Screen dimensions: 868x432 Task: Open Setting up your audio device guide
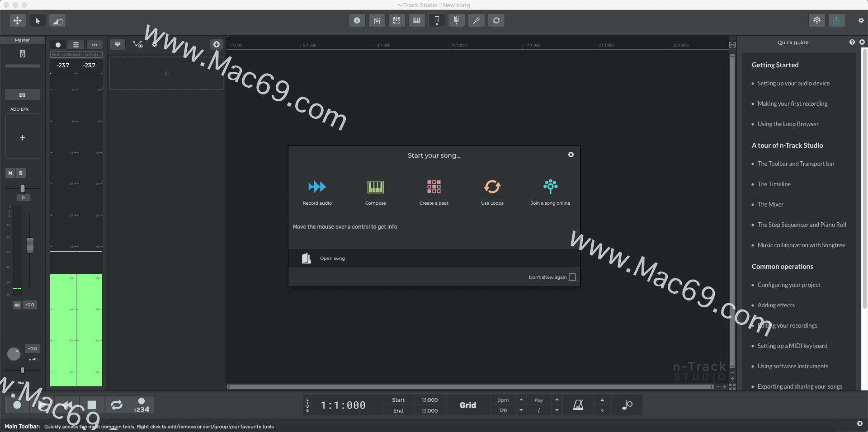[x=793, y=83]
